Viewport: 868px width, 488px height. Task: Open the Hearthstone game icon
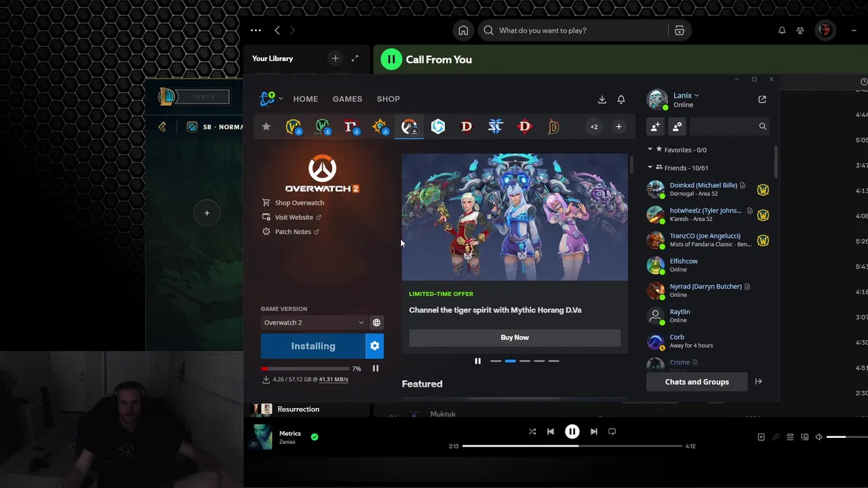(x=380, y=127)
